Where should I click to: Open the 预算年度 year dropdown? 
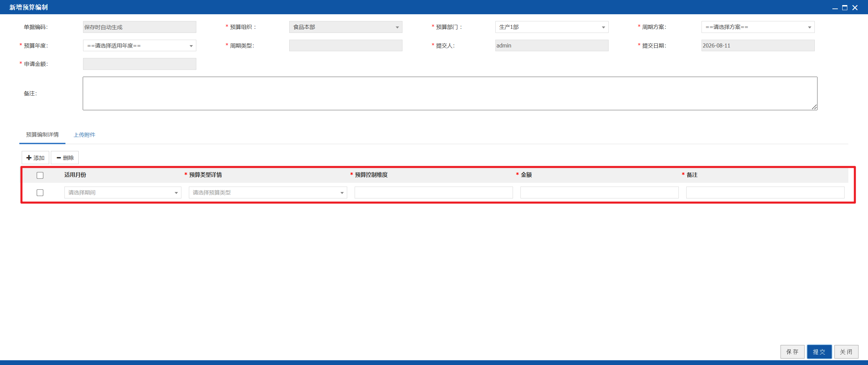[x=139, y=45]
